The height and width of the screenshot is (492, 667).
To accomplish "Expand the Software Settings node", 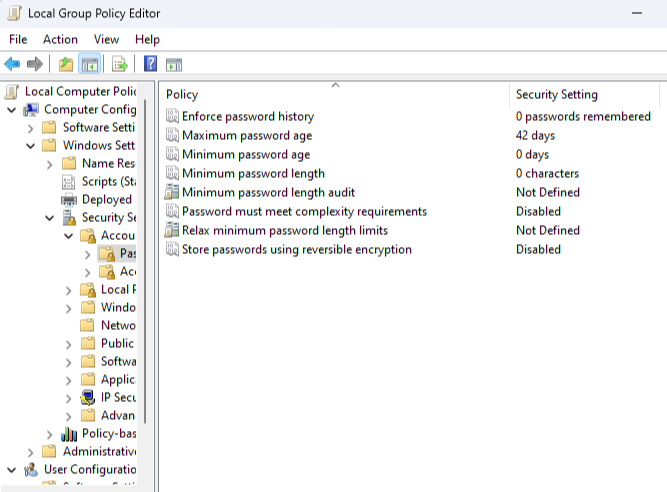I will (x=31, y=128).
